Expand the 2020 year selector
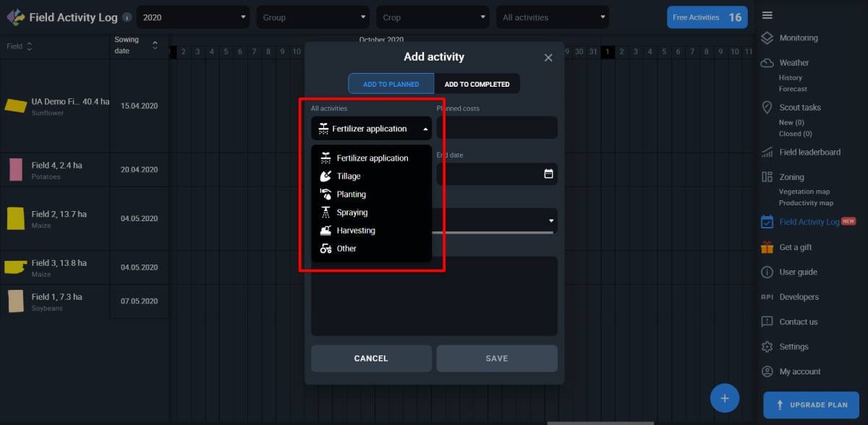This screenshot has width=868, height=425. pos(192,17)
